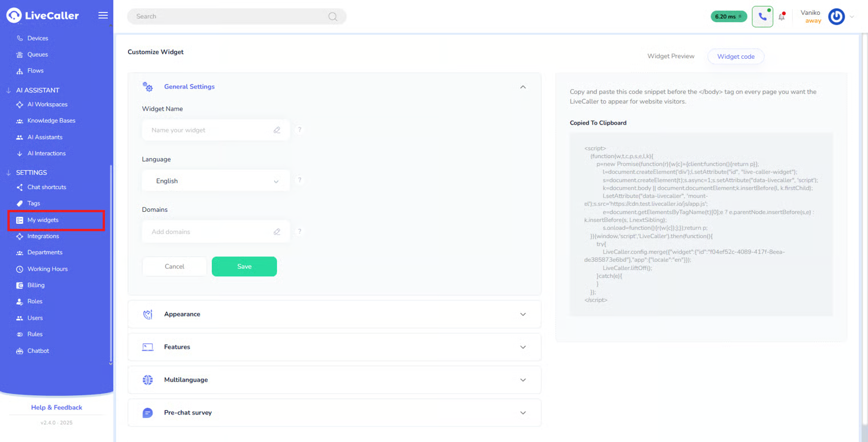Image resolution: width=868 pixels, height=442 pixels.
Task: Expand the Pre-chat survey section
Action: pos(523,412)
